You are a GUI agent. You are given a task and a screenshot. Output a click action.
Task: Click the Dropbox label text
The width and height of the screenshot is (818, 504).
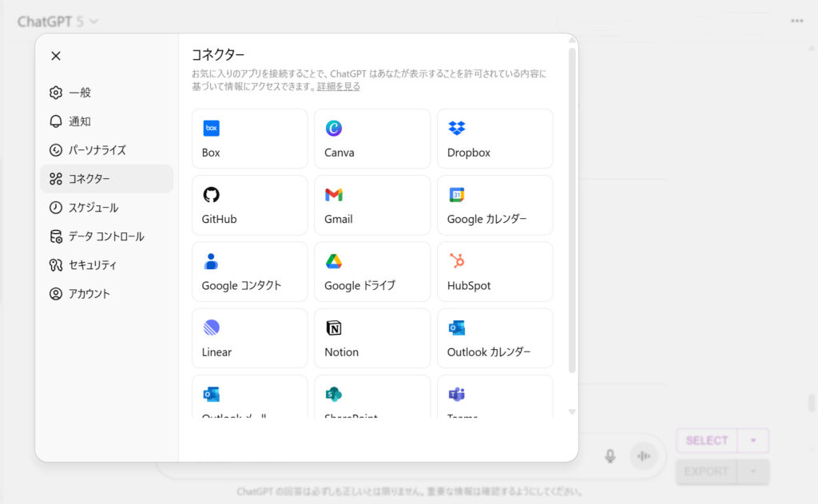pos(468,153)
